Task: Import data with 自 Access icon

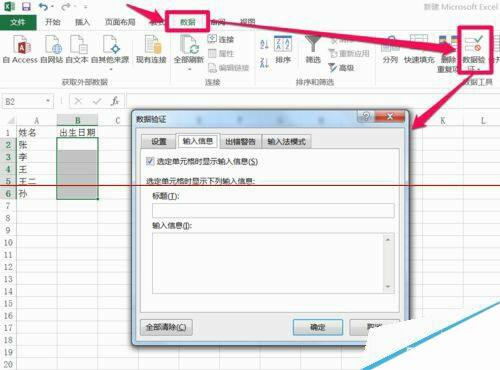Action: [22, 45]
